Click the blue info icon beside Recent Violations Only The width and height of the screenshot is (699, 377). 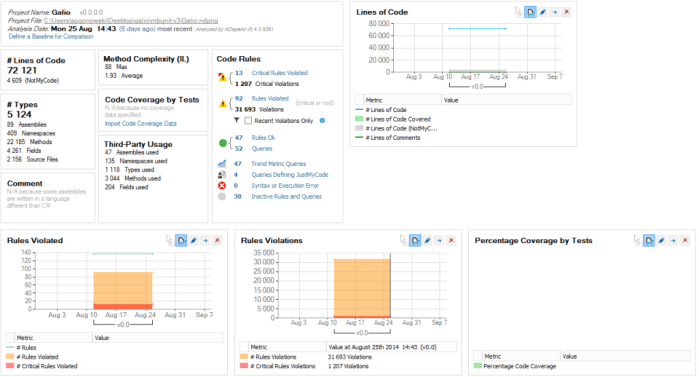click(x=322, y=120)
